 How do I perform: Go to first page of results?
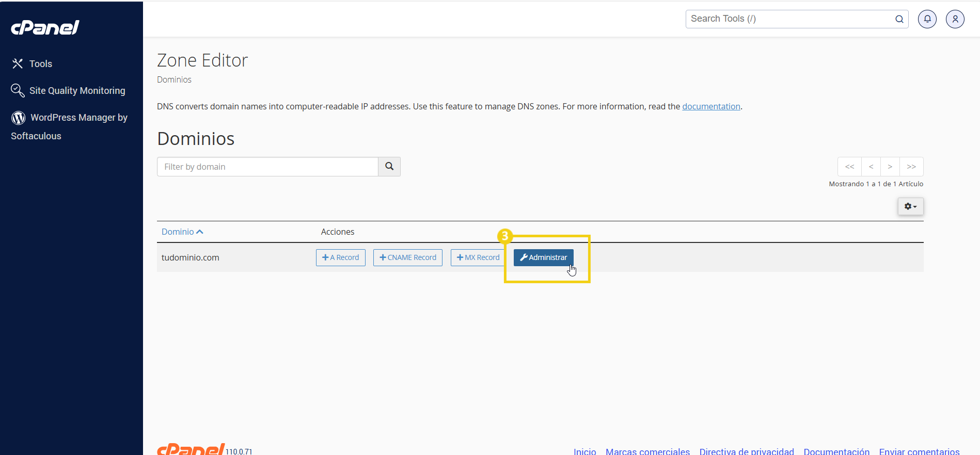coord(849,167)
